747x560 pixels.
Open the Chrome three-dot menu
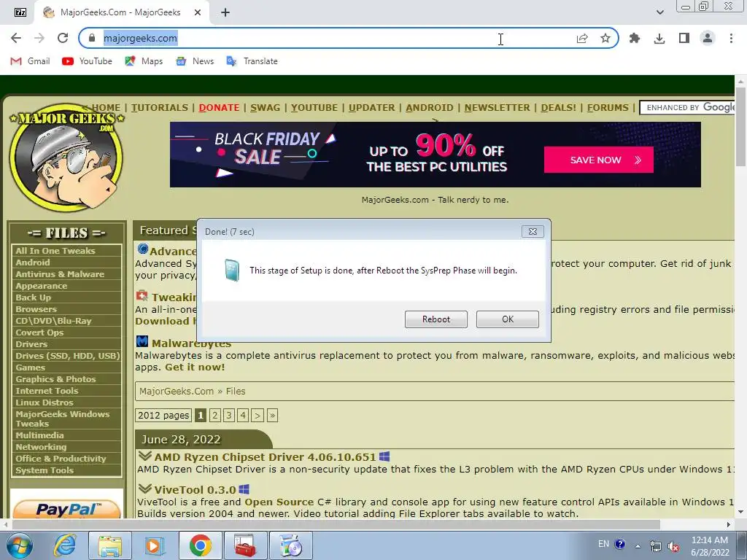(x=731, y=38)
